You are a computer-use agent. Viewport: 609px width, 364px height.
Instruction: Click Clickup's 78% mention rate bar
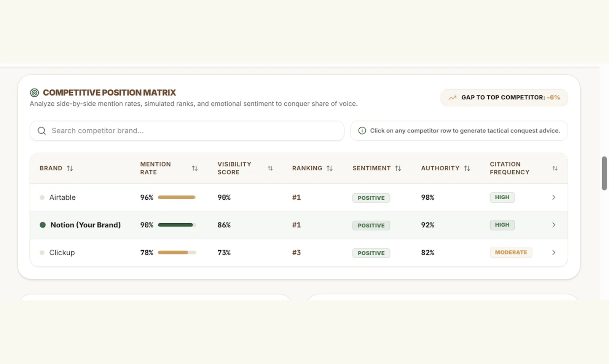(x=177, y=253)
